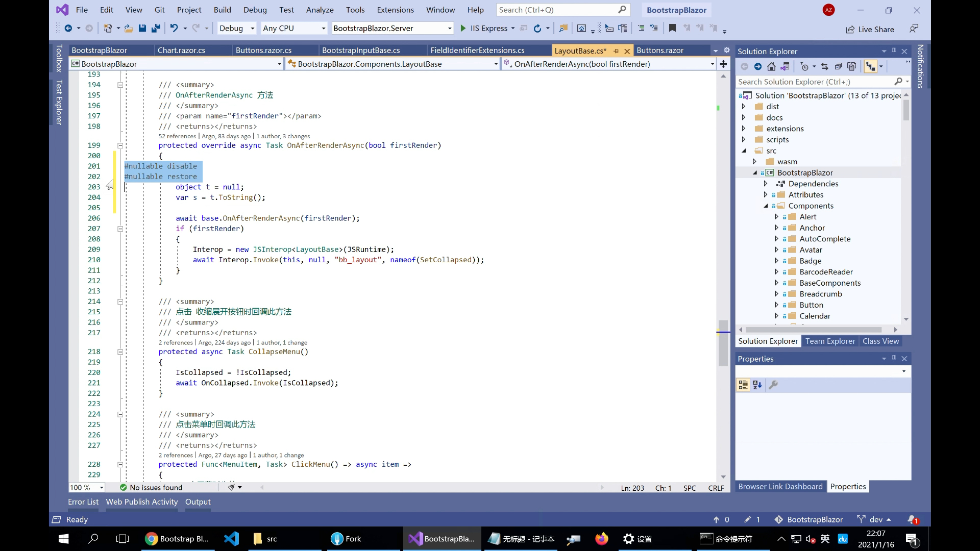Click the browser refresh icon in the toolbar
The image size is (980, 551).
click(x=537, y=29)
